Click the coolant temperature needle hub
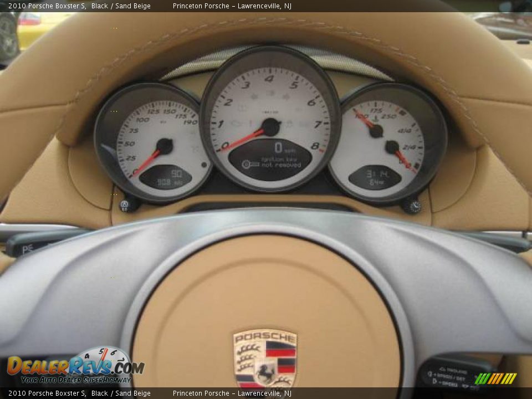532x399 pixels. click(376, 131)
